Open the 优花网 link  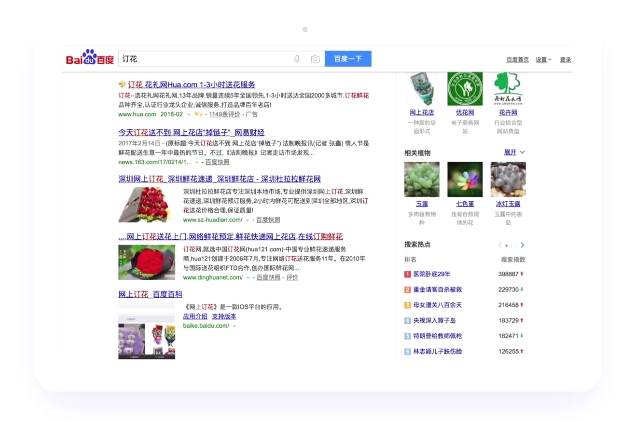click(465, 112)
